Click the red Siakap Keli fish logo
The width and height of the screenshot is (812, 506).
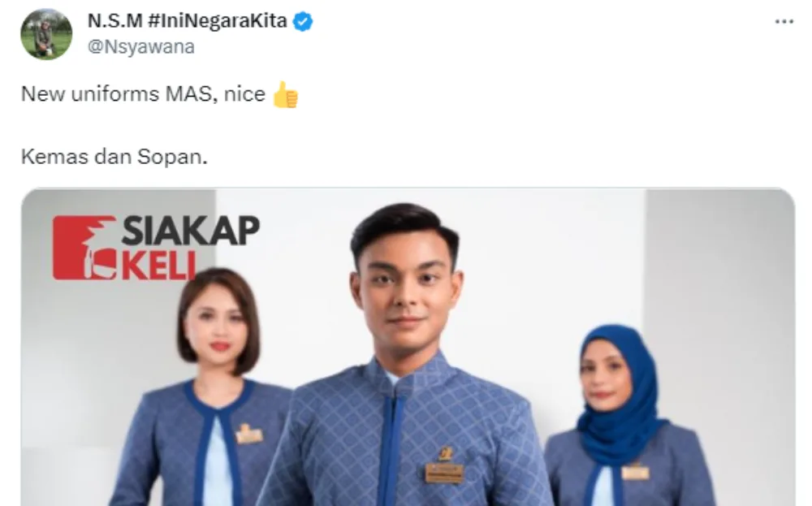[84, 248]
